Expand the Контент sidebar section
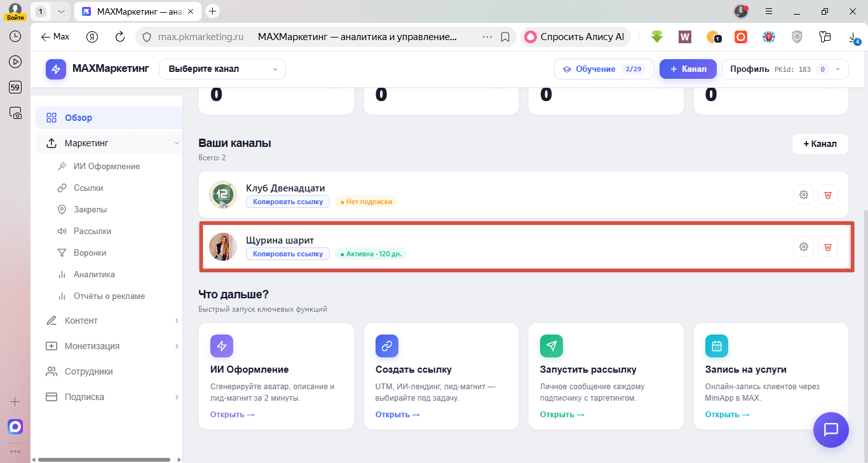Screen dimensions: 868x463 177,321
